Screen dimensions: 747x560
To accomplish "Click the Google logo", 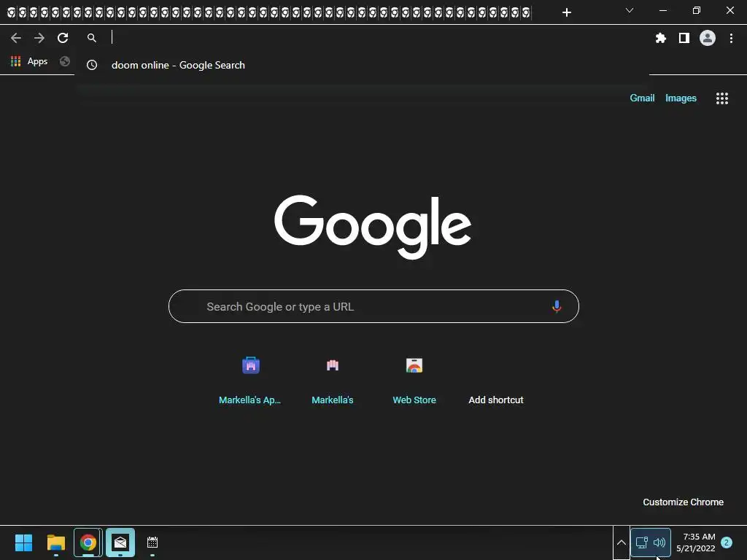I will click(x=373, y=227).
